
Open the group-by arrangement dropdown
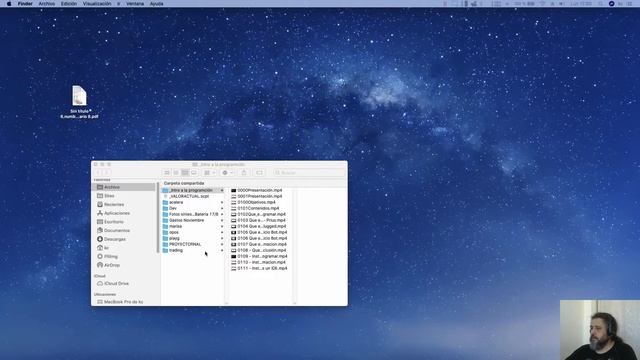point(209,173)
